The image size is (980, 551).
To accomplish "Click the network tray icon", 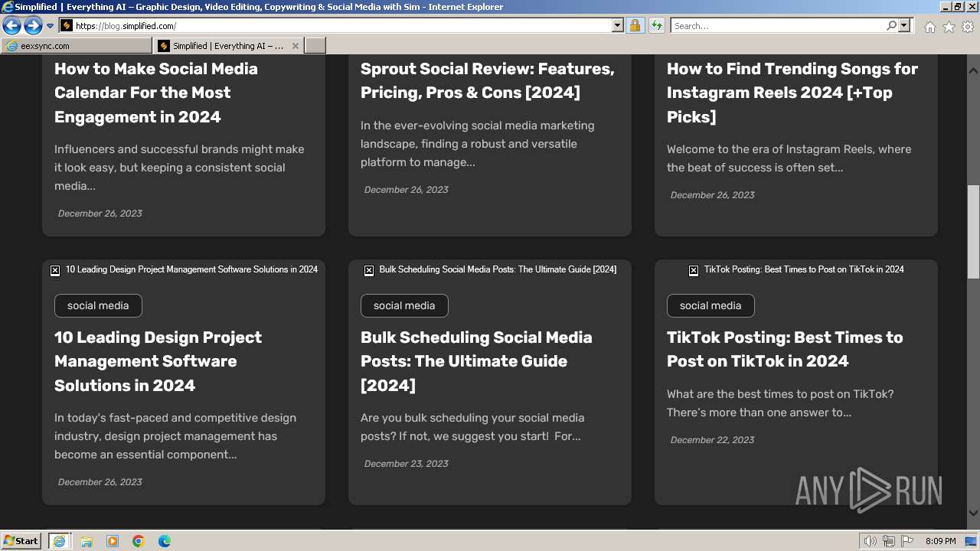I will click(x=889, y=541).
